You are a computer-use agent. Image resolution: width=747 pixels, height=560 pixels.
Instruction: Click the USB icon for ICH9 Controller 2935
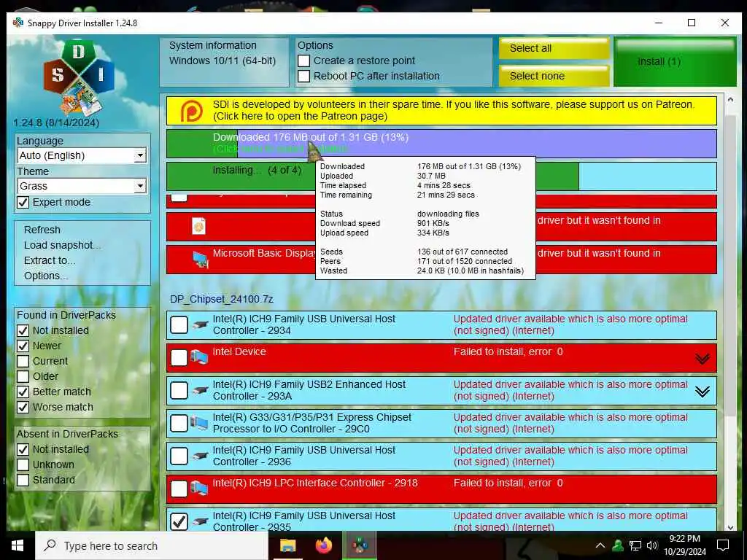click(200, 522)
